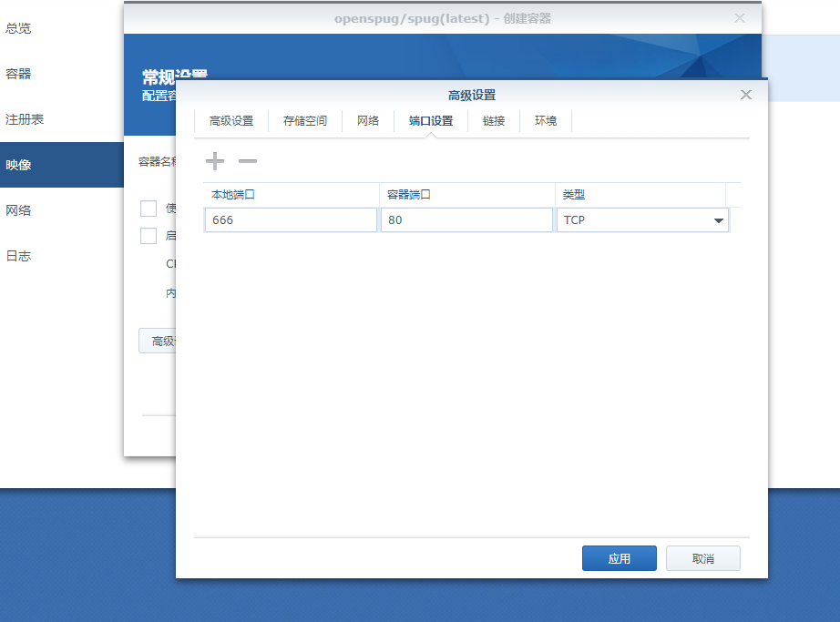The image size is (840, 622).
Task: Add a new port mapping with the plus icon
Action: pos(215,161)
